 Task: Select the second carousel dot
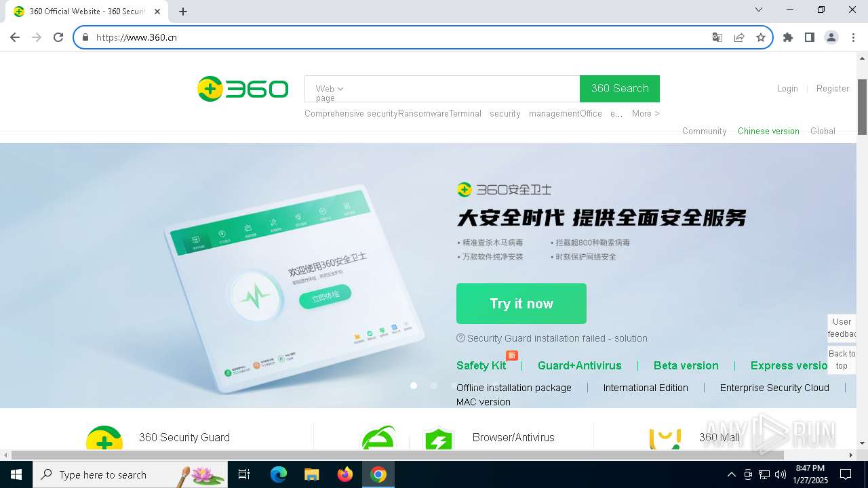(x=434, y=386)
